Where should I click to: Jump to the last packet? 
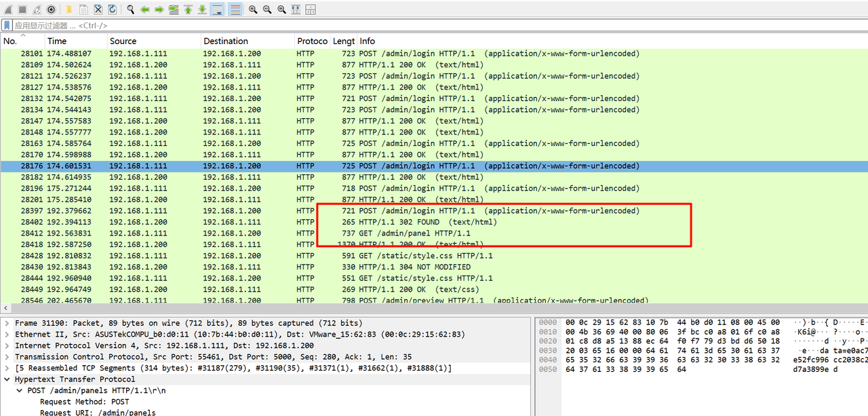tap(203, 10)
